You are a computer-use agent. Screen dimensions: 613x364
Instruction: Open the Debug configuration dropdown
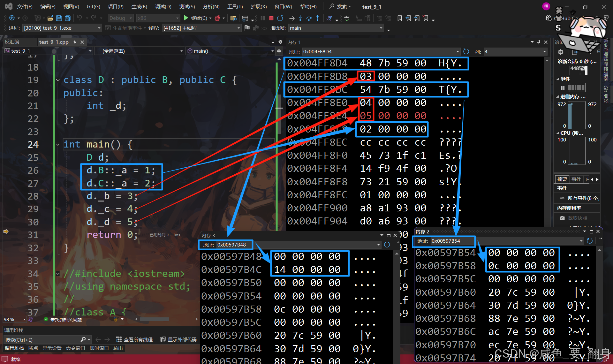click(x=120, y=18)
